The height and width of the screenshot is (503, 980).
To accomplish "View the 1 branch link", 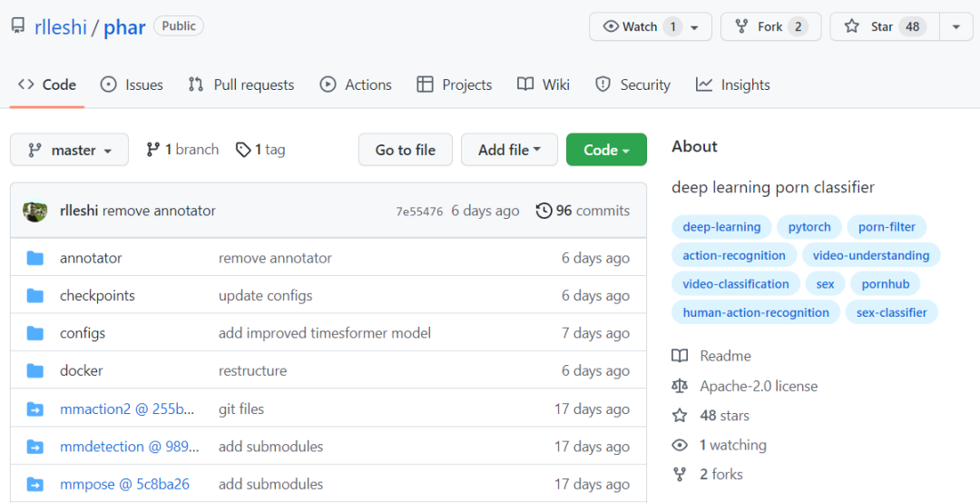I will pyautogui.click(x=182, y=150).
